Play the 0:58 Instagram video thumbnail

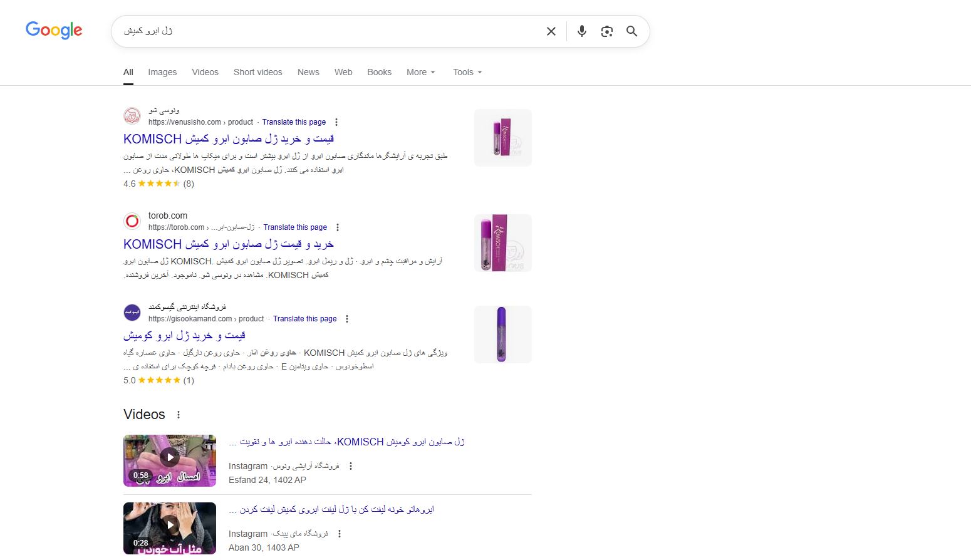(x=170, y=460)
